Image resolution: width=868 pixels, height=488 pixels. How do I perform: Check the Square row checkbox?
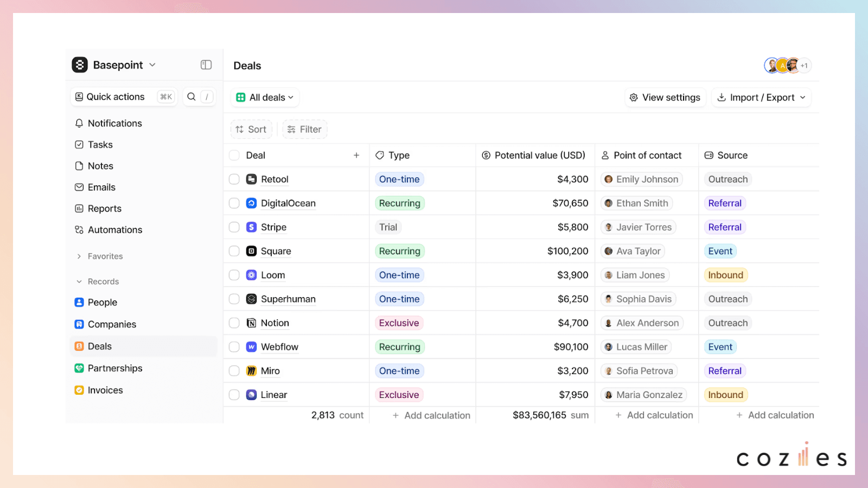[x=234, y=251]
